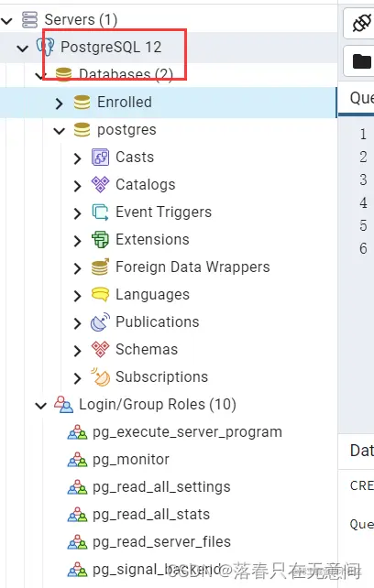Image resolution: width=374 pixels, height=588 pixels.
Task: Collapse the PostgreSQL 12 server node
Action: coord(23,48)
